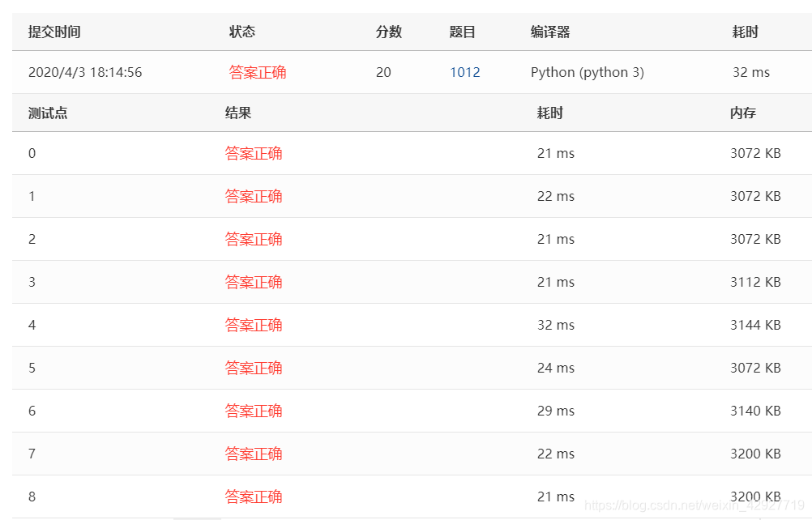The width and height of the screenshot is (812, 520).
Task: Select test point number 0
Action: (x=32, y=153)
